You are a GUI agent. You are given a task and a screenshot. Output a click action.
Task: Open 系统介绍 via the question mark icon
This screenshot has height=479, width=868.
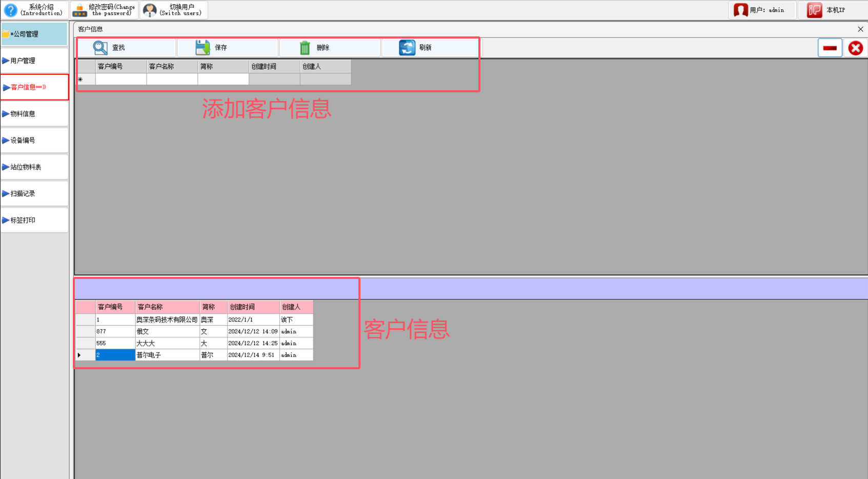(10, 10)
